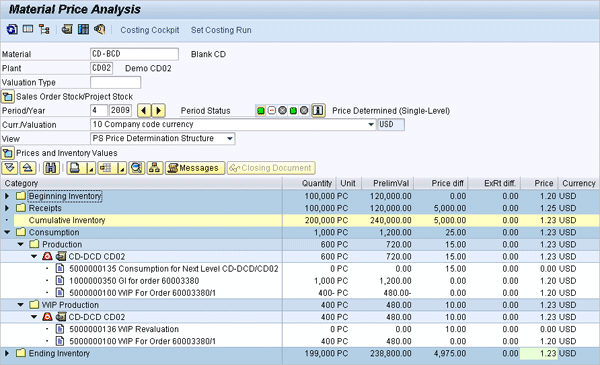Viewport: 600px width, 365px height.
Task: Collapse the Production node
Action: point(21,244)
